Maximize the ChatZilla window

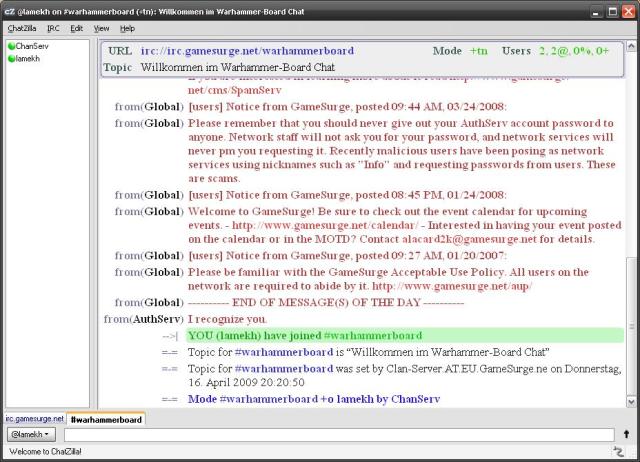coord(612,12)
